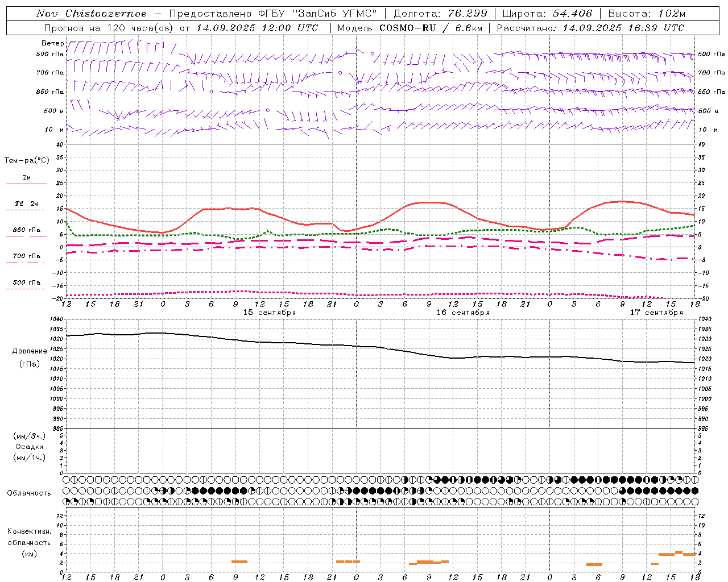Select the 'Долгота: 76.299' longitude value

tap(440, 14)
